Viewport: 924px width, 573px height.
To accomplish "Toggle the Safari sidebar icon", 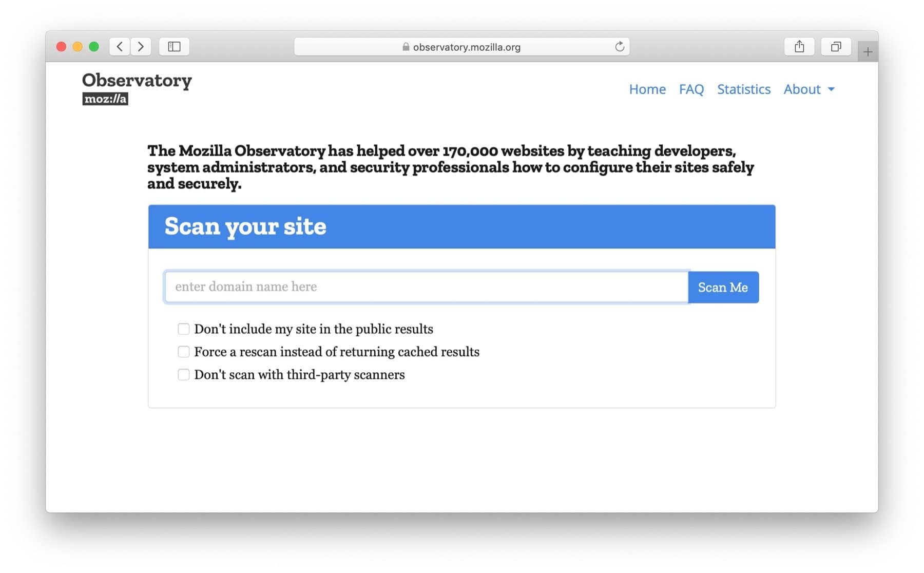I will [174, 47].
